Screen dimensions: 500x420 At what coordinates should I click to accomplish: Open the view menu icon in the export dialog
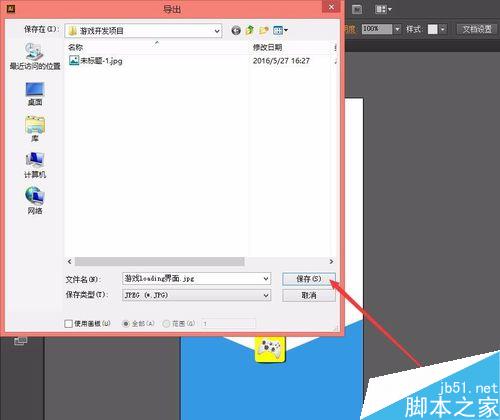coord(280,31)
